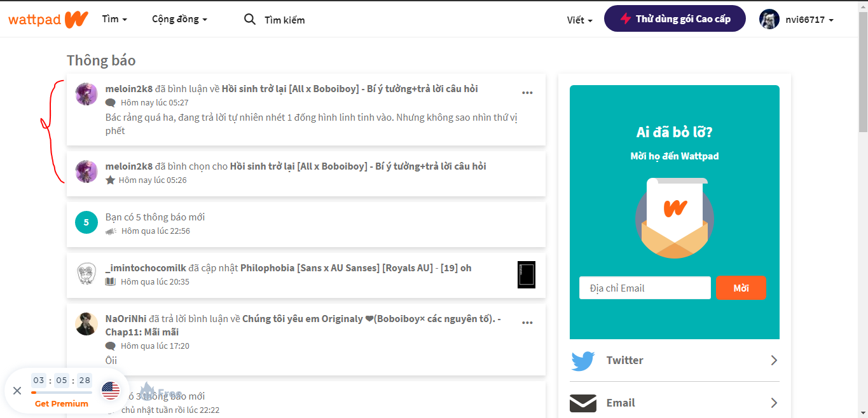Click comment bubble icon at 17:20

tap(111, 346)
